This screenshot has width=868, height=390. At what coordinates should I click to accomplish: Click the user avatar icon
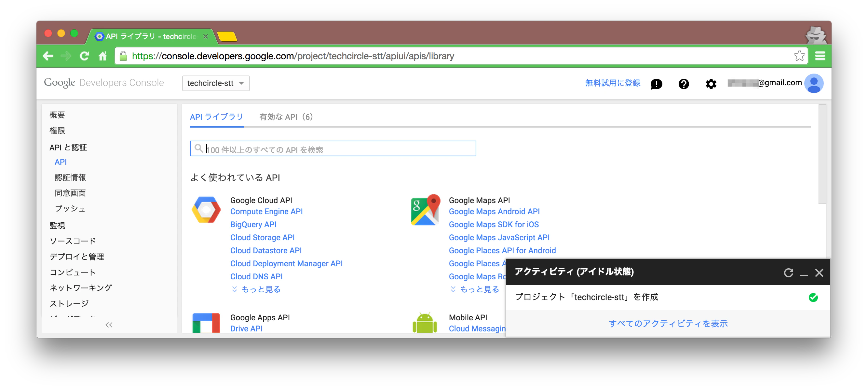[813, 83]
